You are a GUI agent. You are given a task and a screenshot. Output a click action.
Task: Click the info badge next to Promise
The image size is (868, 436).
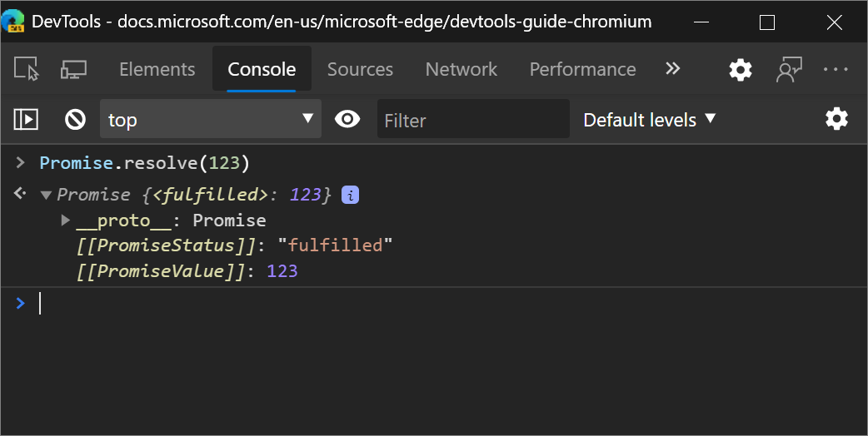(350, 195)
